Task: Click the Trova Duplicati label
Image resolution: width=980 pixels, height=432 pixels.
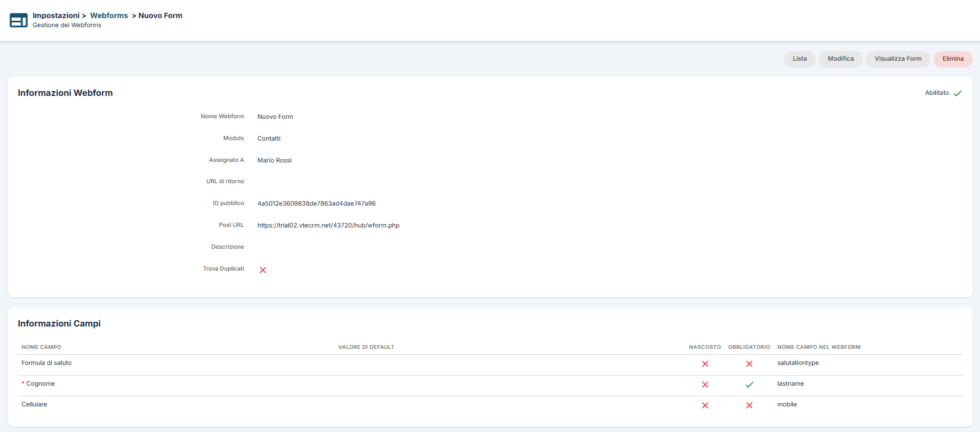Action: pos(223,268)
